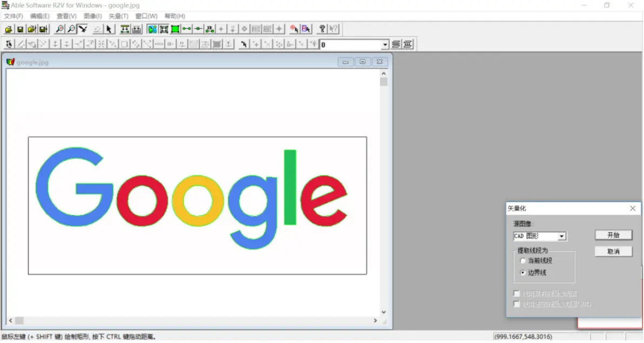Click the 开始 button to start vectorizing

coord(613,235)
